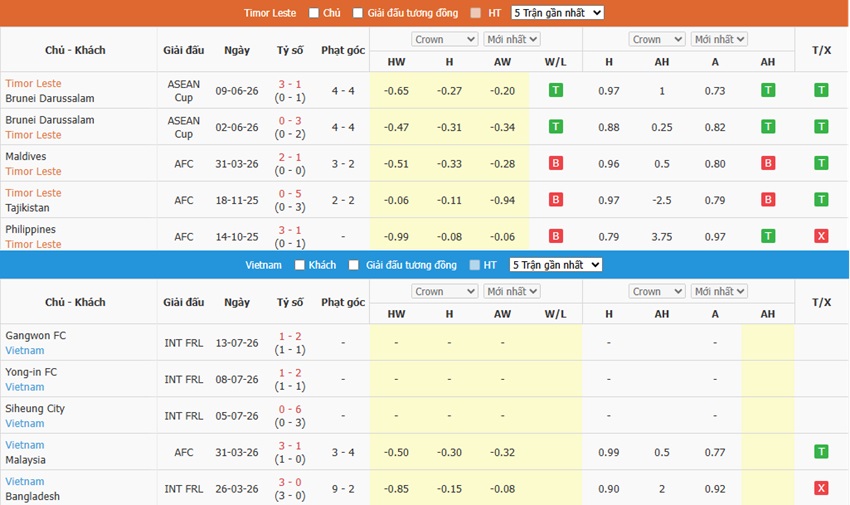Image resolution: width=850 pixels, height=505 pixels.
Task: Click Ngày column header in Timor Leste table
Action: 237,50
